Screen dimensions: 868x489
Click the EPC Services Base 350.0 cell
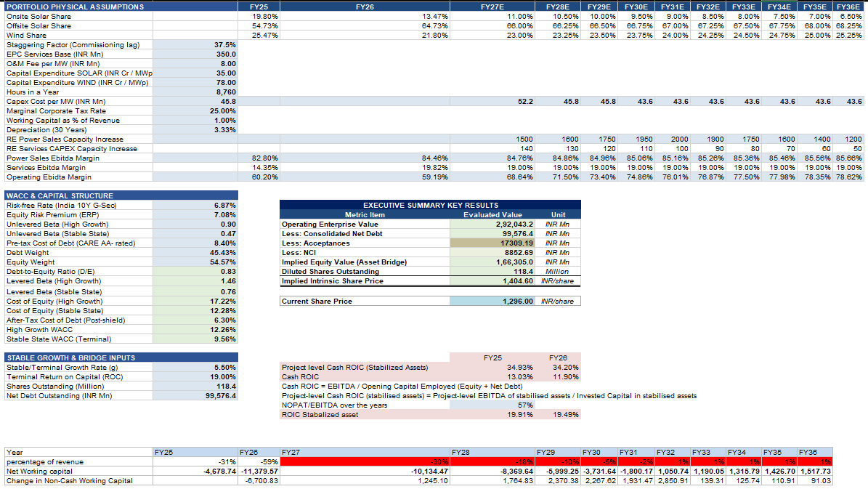[195, 54]
